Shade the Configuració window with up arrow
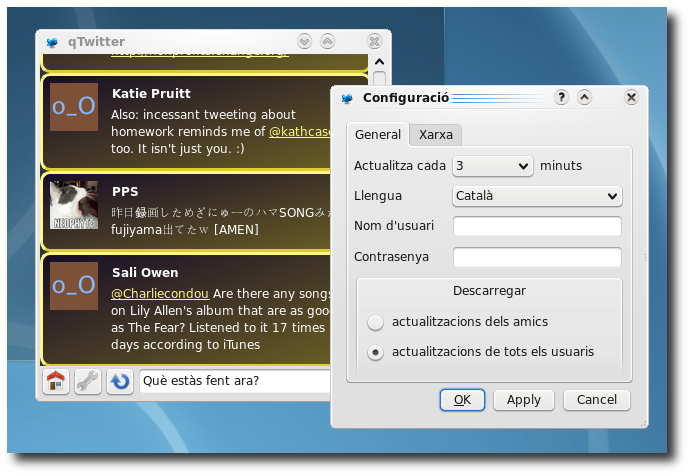 tap(584, 97)
